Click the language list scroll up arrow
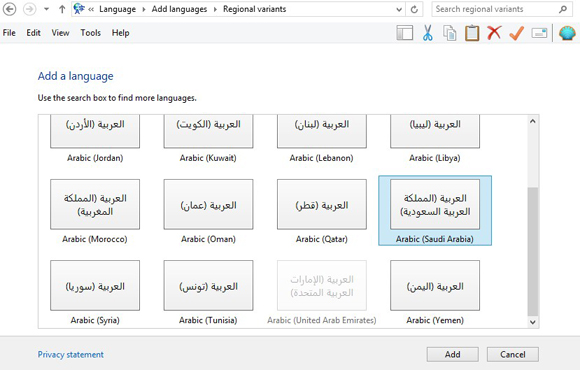This screenshot has height=370, width=580. [x=532, y=121]
